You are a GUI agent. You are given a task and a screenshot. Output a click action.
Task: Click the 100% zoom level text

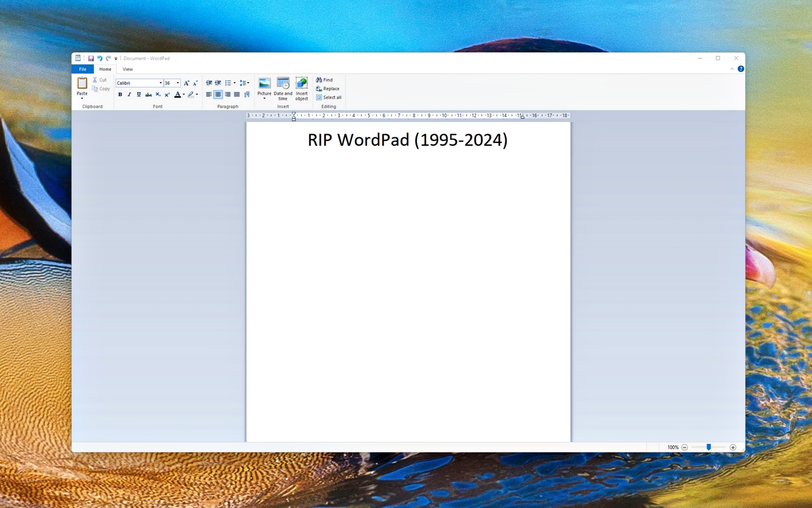[x=673, y=447]
